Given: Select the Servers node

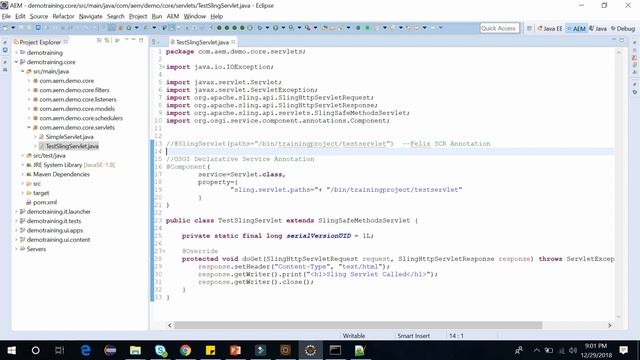Looking at the screenshot, I should click(36, 249).
